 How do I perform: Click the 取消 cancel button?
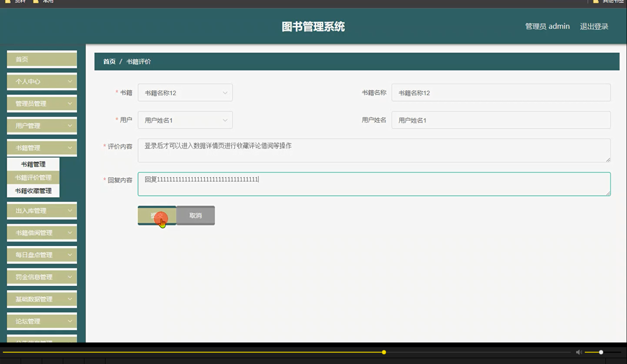pos(195,215)
